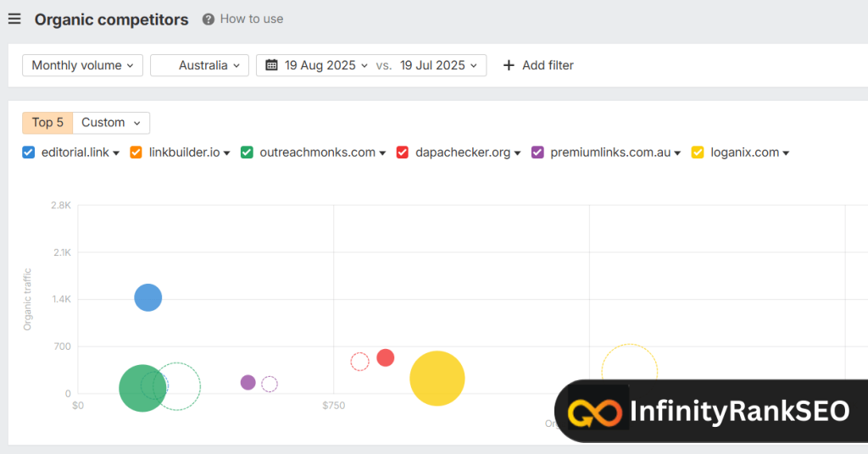
Task: Switch to the Custom tab
Action: 111,123
